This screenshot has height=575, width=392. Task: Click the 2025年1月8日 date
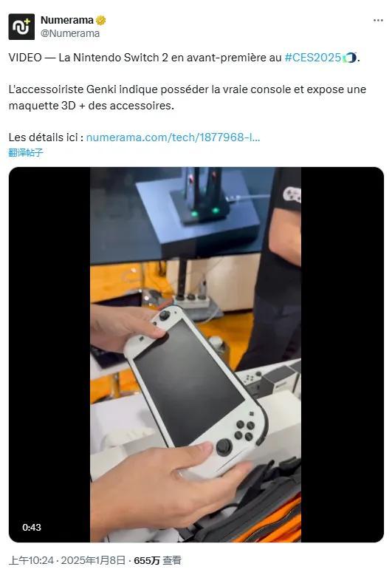tap(93, 560)
